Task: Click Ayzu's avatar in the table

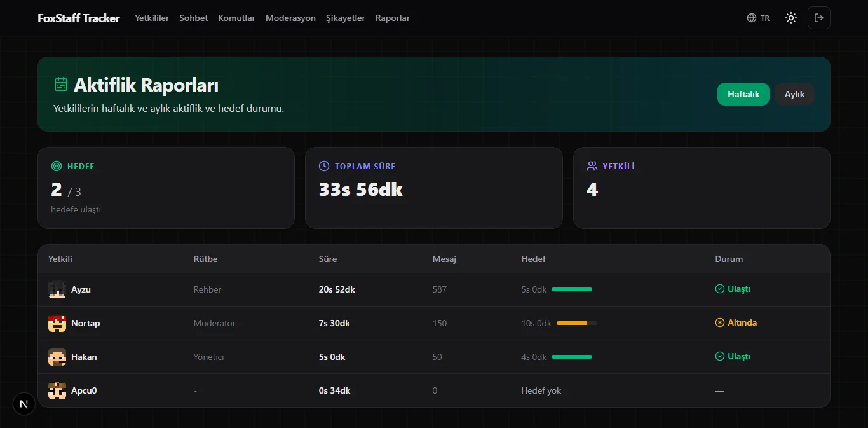Action: [x=57, y=289]
